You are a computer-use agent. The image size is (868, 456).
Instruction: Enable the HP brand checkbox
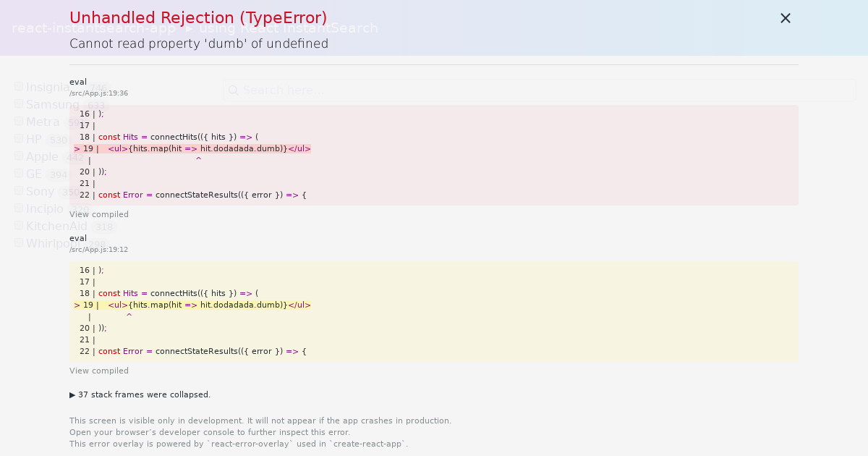point(18,138)
